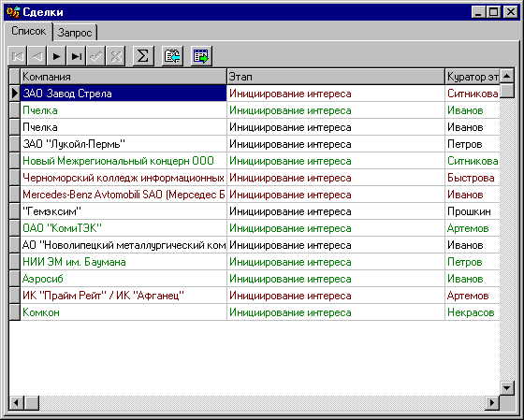Select the black Пчелка company cell
524x420 pixels.
124,127
